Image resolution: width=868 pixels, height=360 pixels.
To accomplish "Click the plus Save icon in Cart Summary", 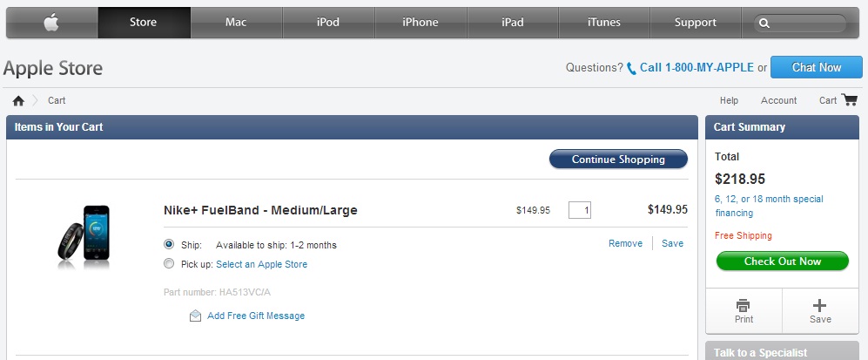I will [820, 305].
